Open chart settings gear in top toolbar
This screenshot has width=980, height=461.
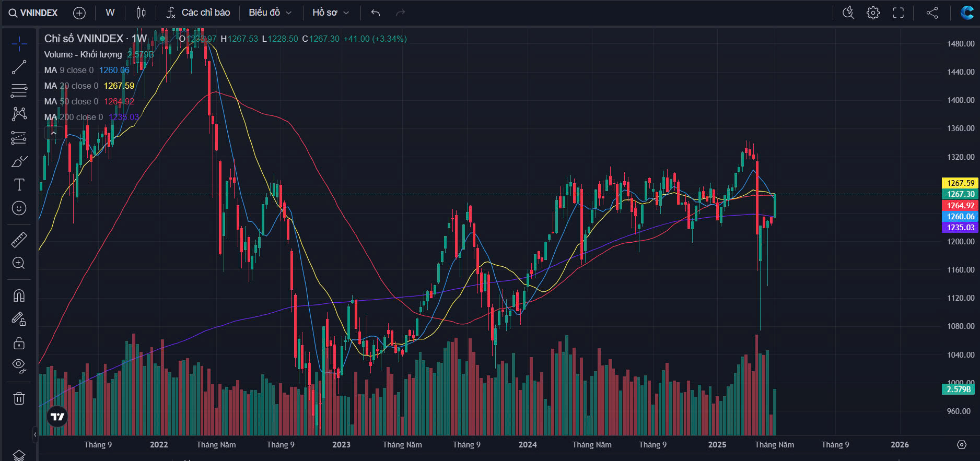[873, 13]
